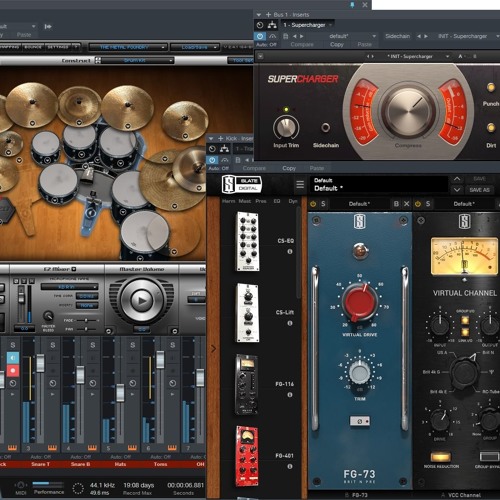Click the Input Trim knob on Supercharger

click(286, 127)
